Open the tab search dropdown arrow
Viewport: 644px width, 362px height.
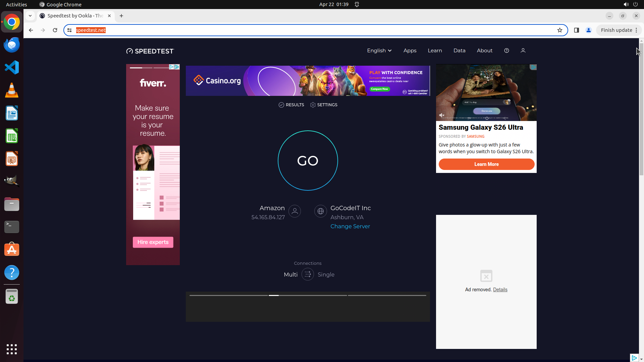(30, 16)
